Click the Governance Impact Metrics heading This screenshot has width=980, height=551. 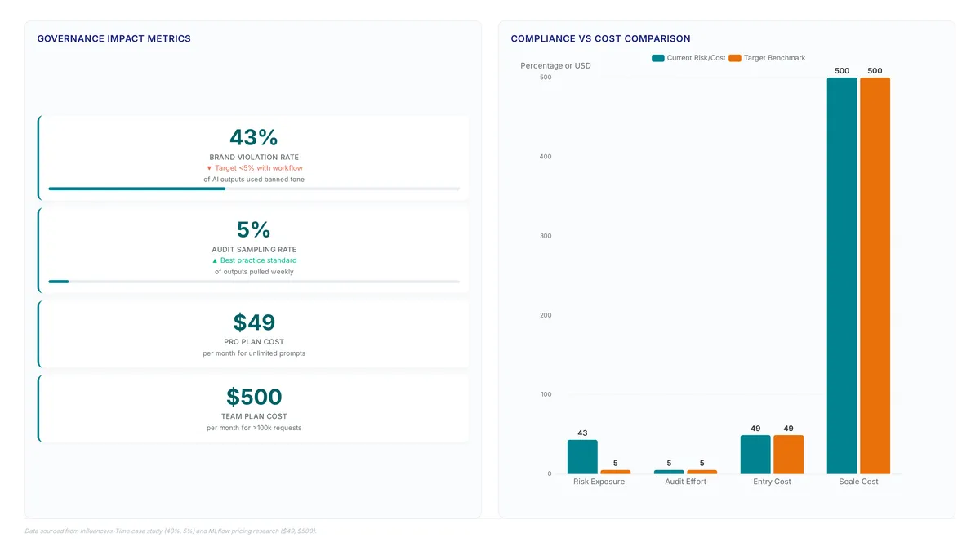point(114,38)
